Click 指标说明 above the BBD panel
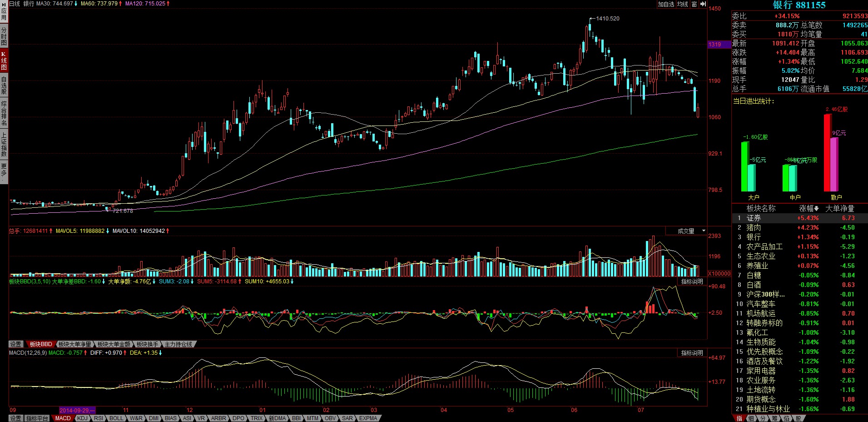 [692, 281]
